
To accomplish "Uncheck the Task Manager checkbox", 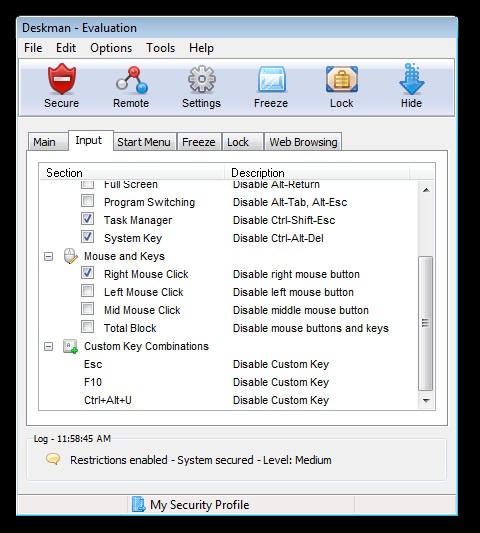I will [x=87, y=219].
